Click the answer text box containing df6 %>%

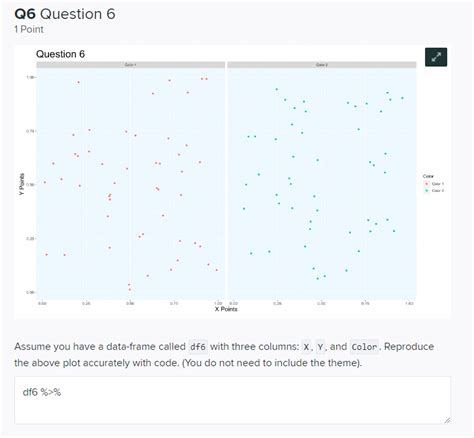pyautogui.click(x=232, y=400)
